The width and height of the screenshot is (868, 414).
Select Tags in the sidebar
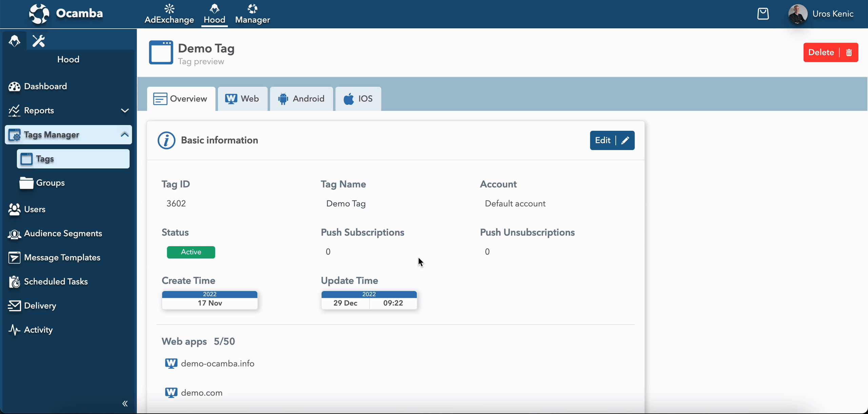(x=73, y=159)
